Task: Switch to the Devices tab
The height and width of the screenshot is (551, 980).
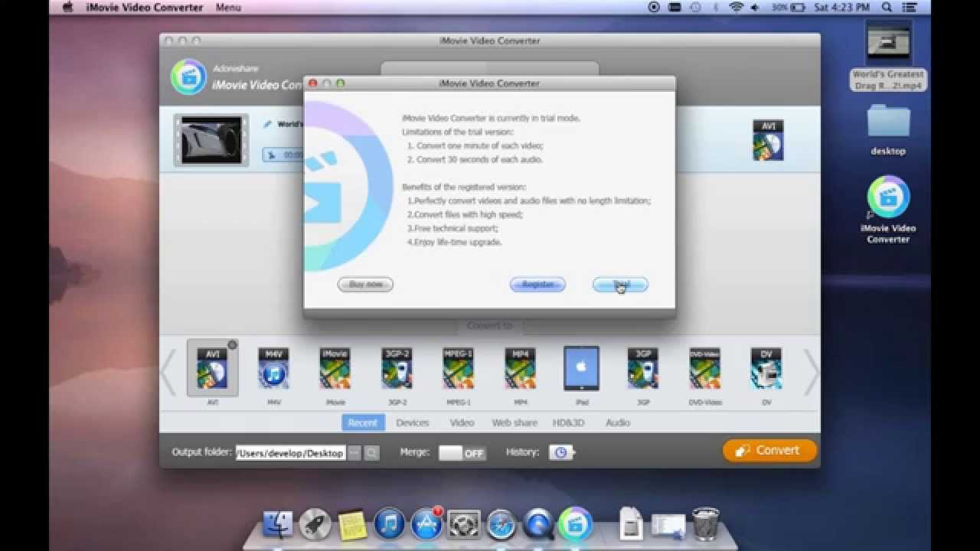Action: pyautogui.click(x=413, y=422)
